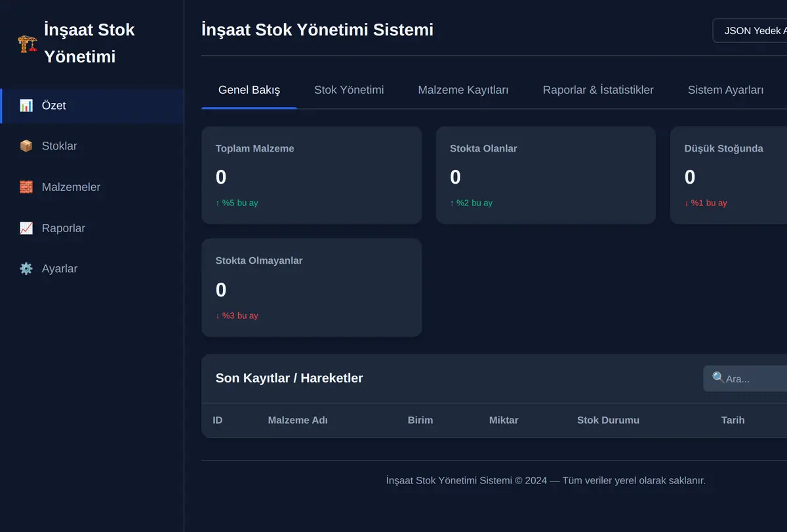Click the '↑ %2 bu ay' trend text

pyautogui.click(x=471, y=203)
